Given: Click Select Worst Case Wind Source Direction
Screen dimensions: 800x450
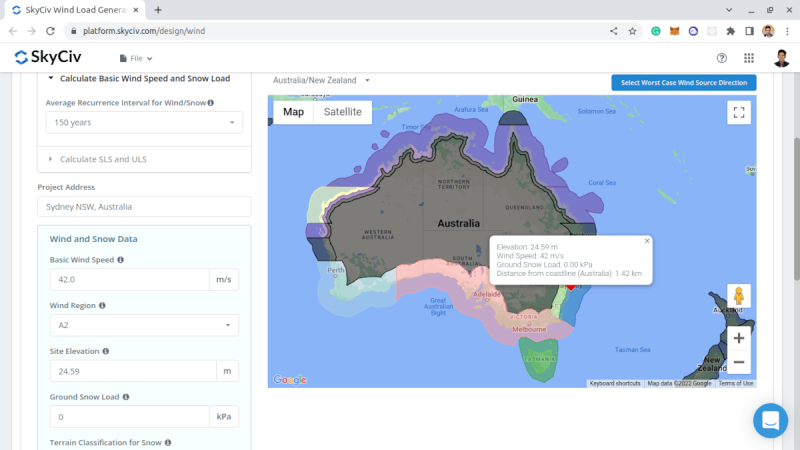Looking at the screenshot, I should click(683, 82).
